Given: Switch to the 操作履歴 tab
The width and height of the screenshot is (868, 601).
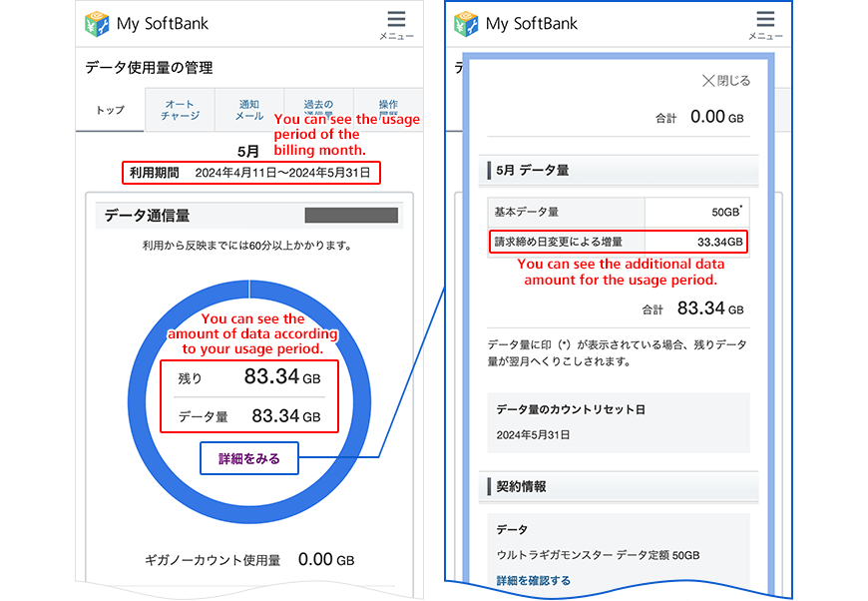Looking at the screenshot, I should click(388, 110).
